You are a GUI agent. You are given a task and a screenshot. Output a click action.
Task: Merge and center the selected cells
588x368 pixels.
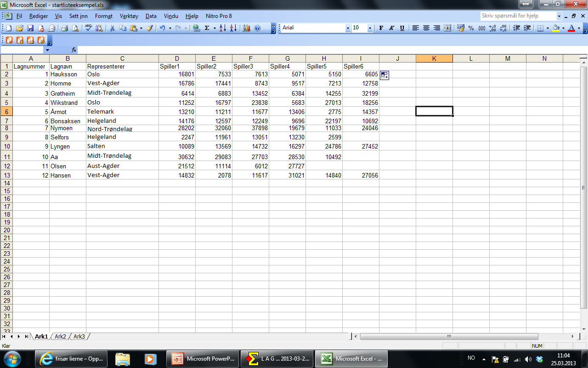[447, 28]
